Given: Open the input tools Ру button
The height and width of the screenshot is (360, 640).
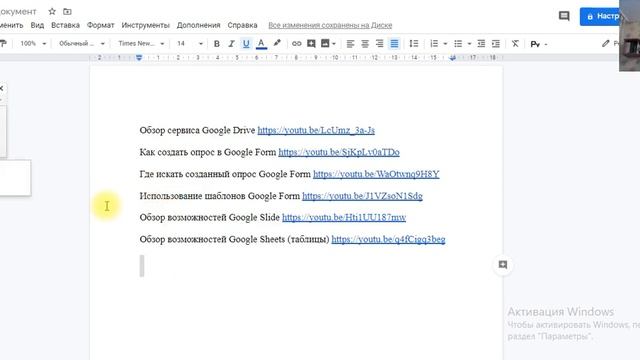Looking at the screenshot, I should [535, 44].
